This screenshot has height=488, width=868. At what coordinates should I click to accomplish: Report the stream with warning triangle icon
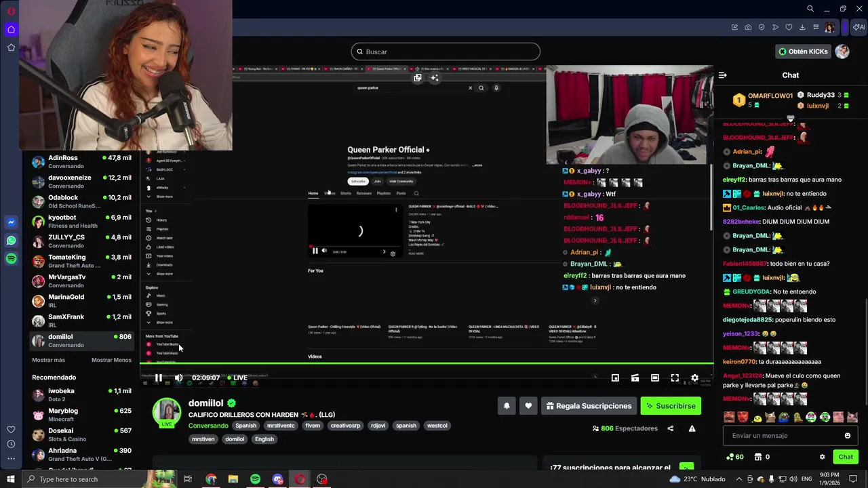[692, 428]
